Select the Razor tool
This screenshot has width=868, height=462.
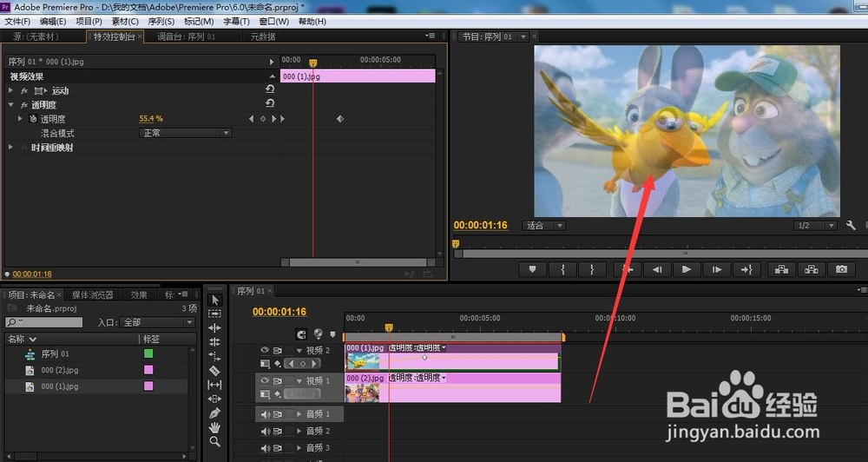coord(214,371)
